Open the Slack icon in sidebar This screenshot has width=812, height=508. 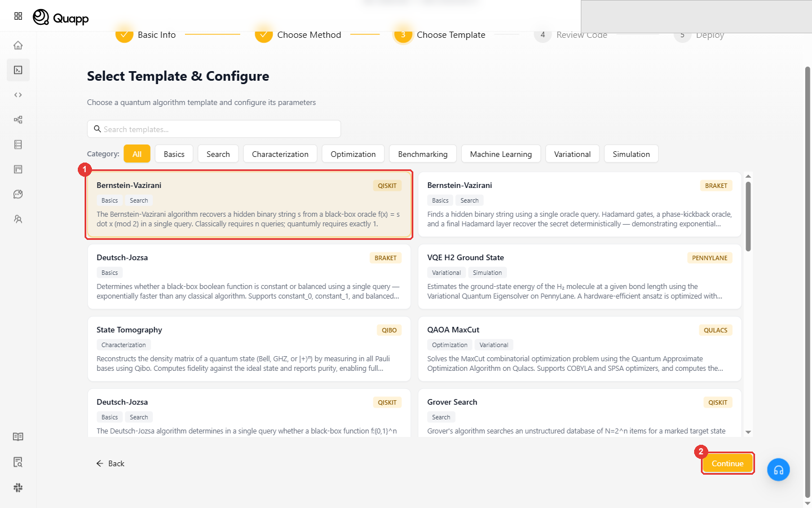pyautogui.click(x=18, y=488)
